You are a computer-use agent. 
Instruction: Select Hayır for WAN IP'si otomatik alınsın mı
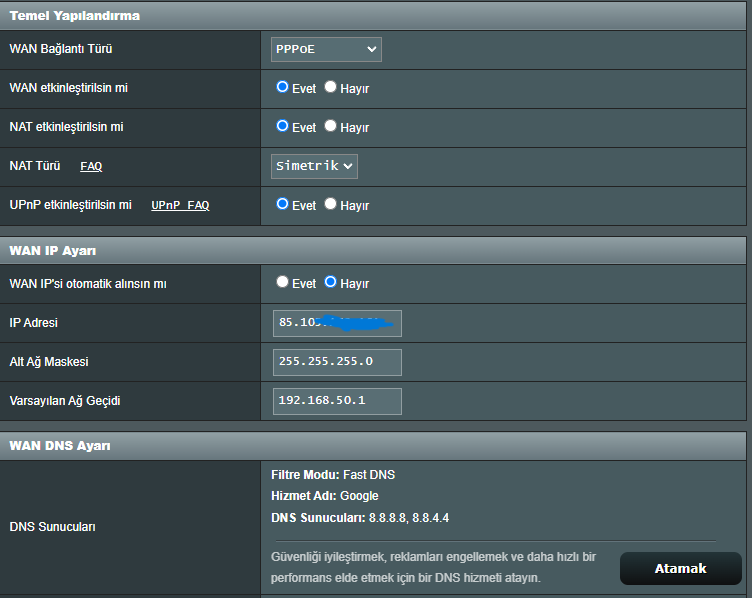point(330,281)
